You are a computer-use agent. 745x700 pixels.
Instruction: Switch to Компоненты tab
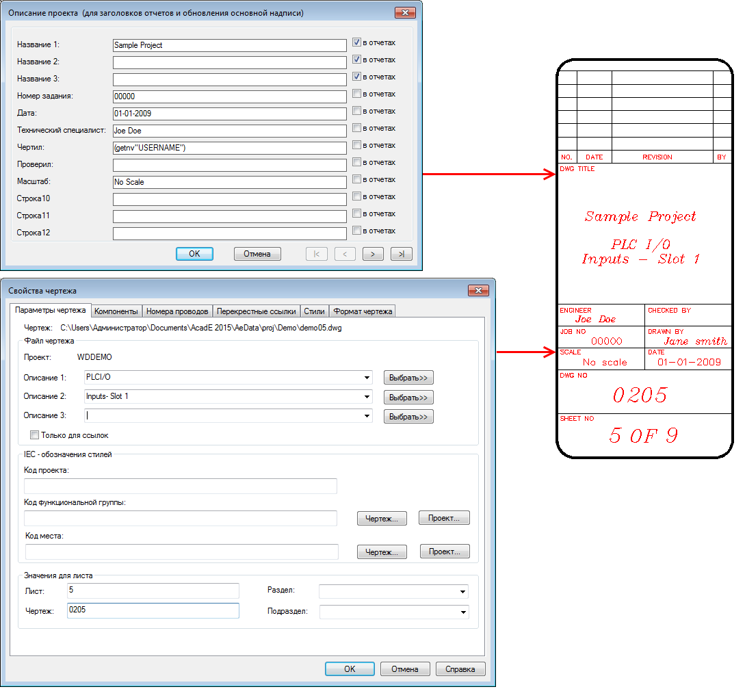pos(116,311)
